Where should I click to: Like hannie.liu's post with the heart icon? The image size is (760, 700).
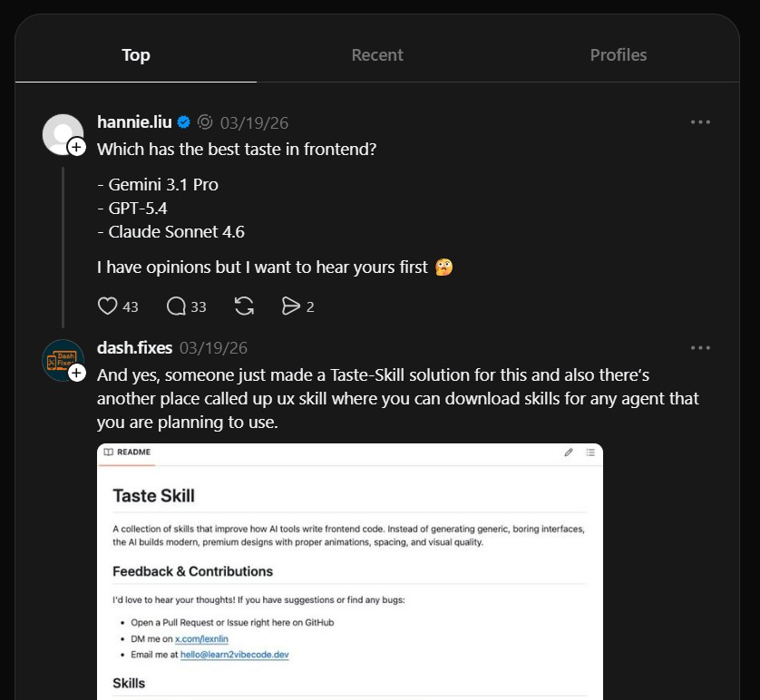click(108, 306)
